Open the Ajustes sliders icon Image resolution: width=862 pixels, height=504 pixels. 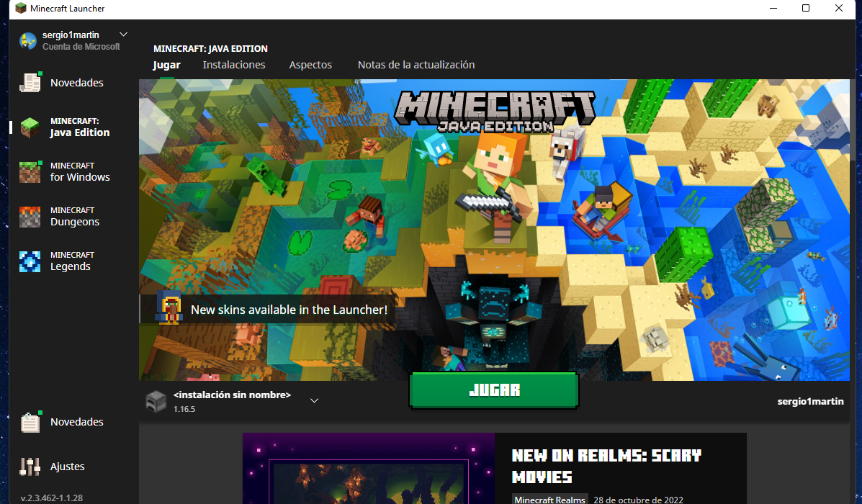pos(30,466)
